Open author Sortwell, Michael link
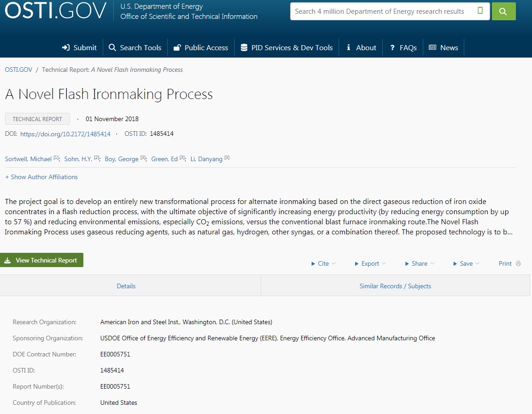Image resolution: width=532 pixels, height=414 pixels. click(28, 159)
